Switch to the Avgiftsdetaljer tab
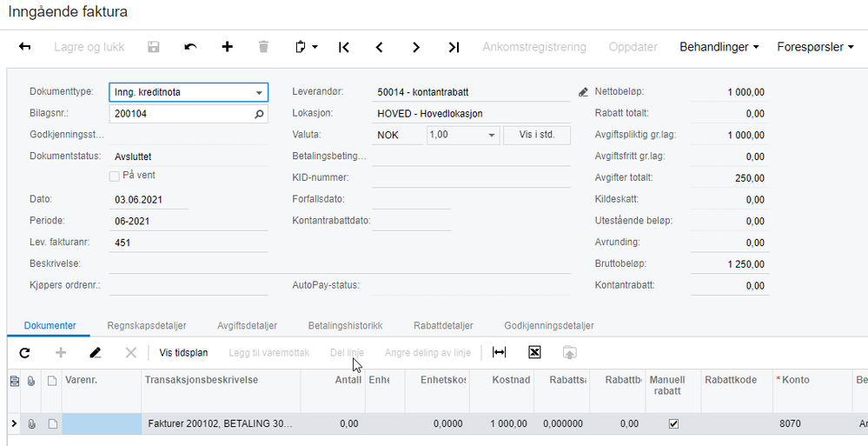 [247, 325]
